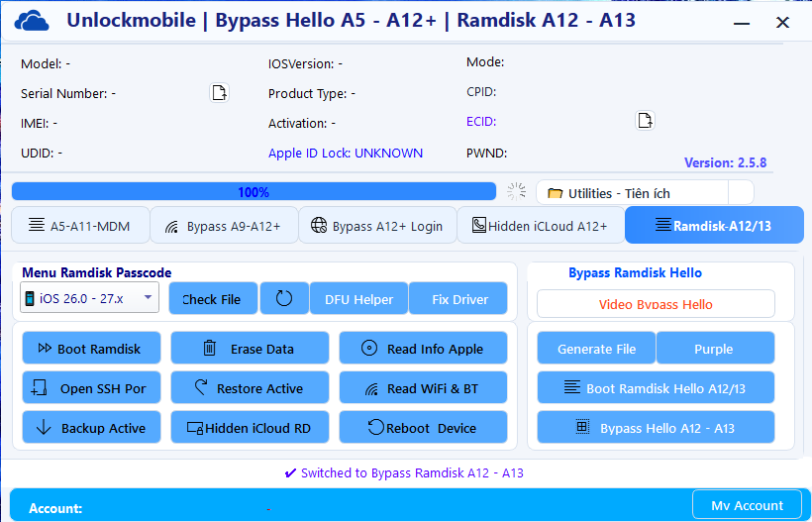Select the Ramdisk-A12/13 tab

[x=714, y=225]
